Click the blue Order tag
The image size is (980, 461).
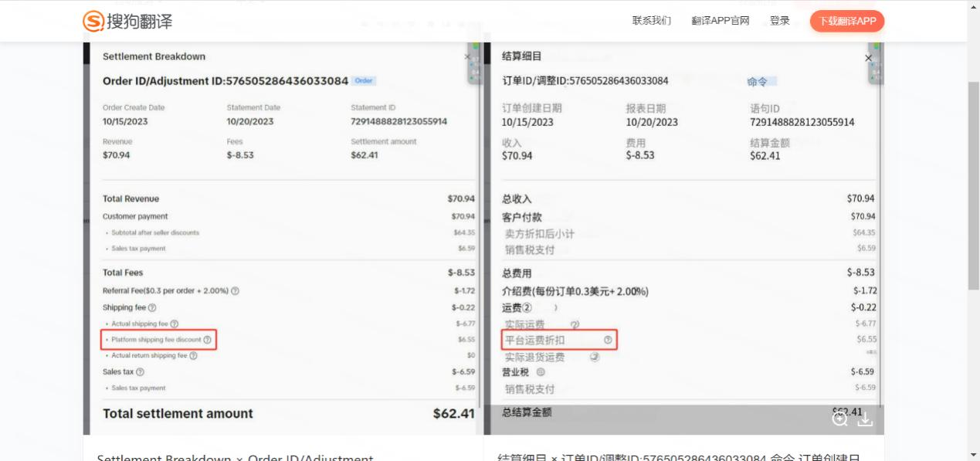click(364, 81)
